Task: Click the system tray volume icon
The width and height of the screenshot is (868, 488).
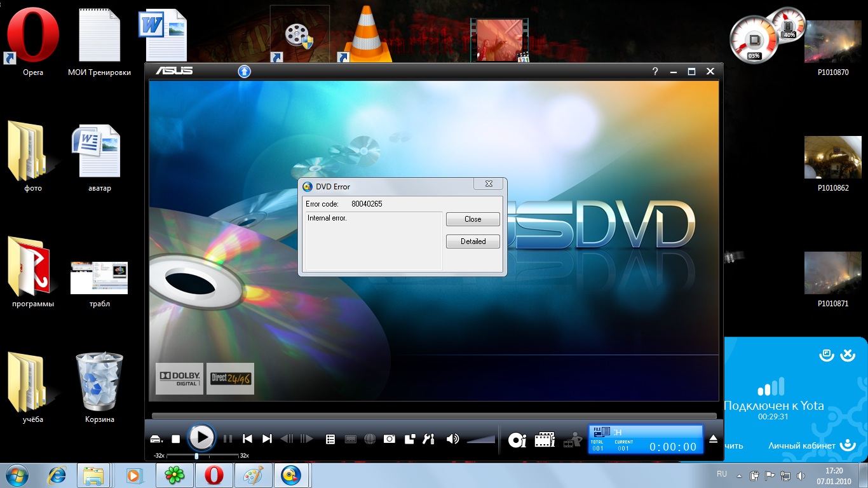Action: (x=802, y=475)
